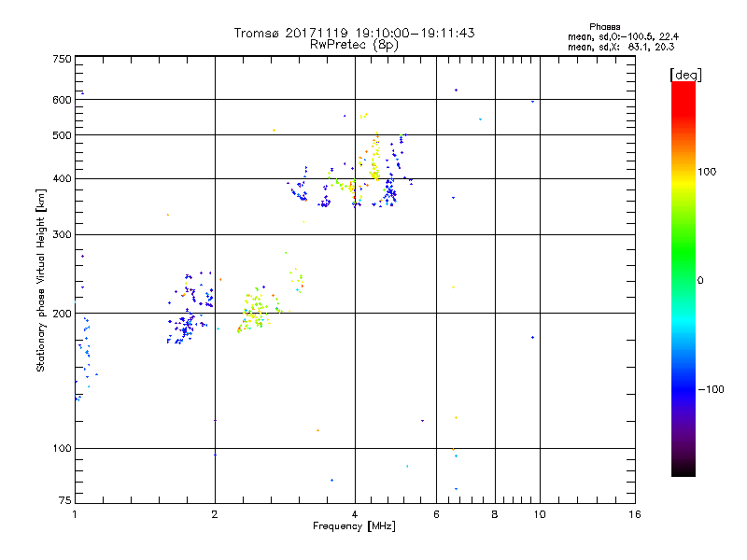The height and width of the screenshot is (560, 747).
Task: Click the 'mean, sd,X: 83.1, 20.3' text
Action: pyautogui.click(x=621, y=47)
